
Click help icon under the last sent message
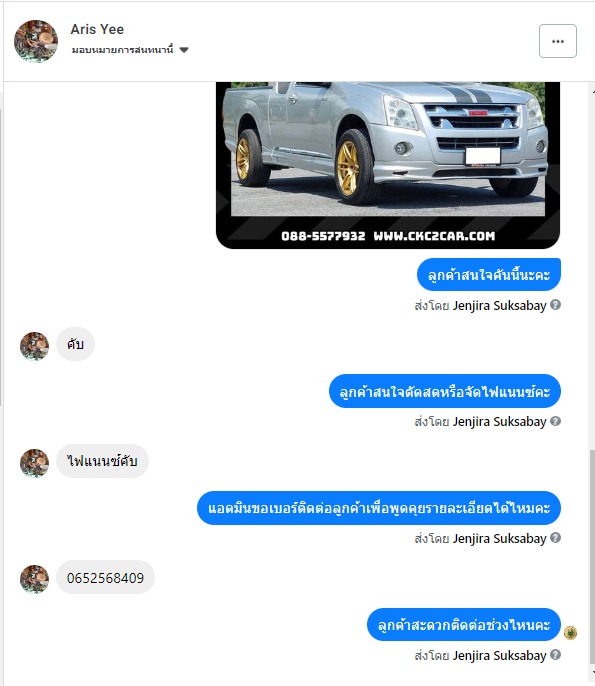555,654
